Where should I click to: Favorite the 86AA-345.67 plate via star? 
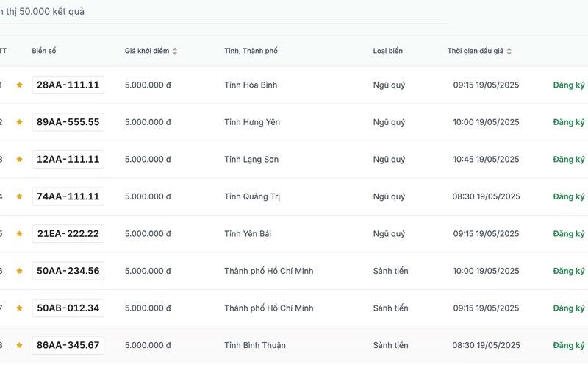click(x=20, y=345)
